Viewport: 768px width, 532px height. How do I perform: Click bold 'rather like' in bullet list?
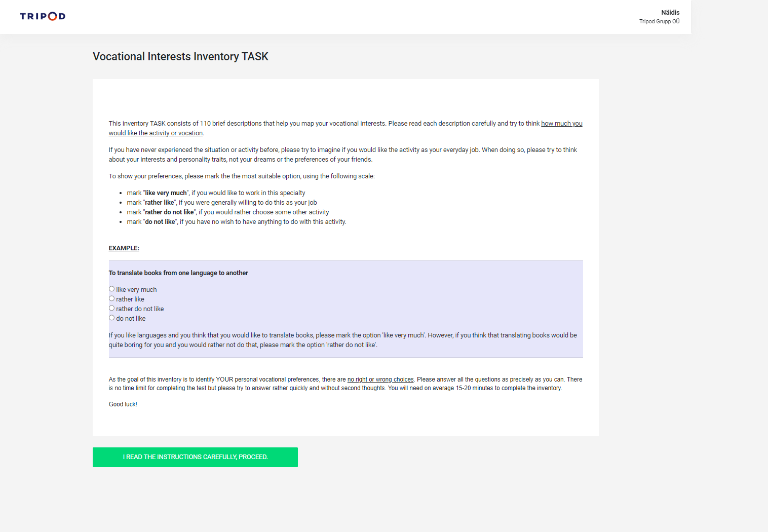[x=159, y=203]
